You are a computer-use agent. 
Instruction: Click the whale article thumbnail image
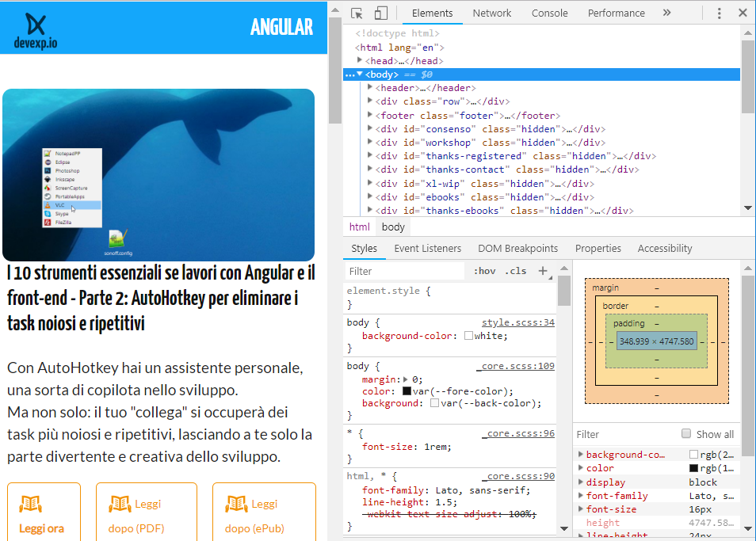(x=158, y=175)
